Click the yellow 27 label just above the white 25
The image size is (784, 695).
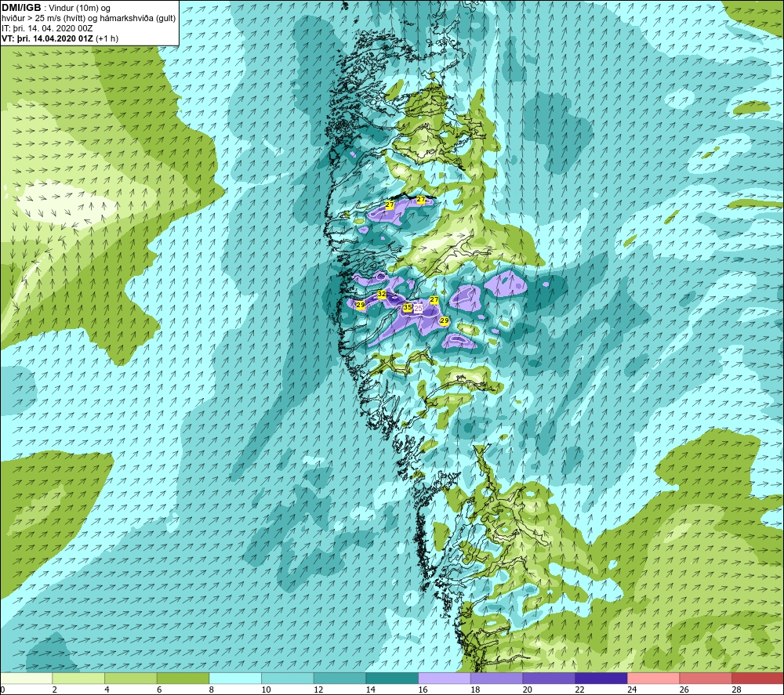pos(434,300)
